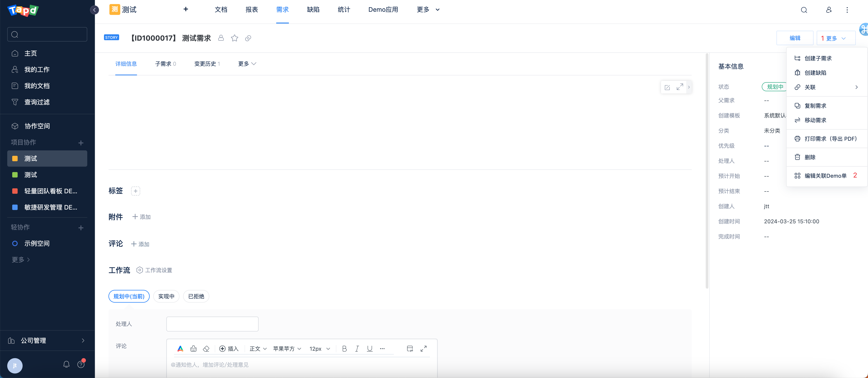868x378 pixels.
Task: Add new project in 项目协作
Action: (81, 143)
